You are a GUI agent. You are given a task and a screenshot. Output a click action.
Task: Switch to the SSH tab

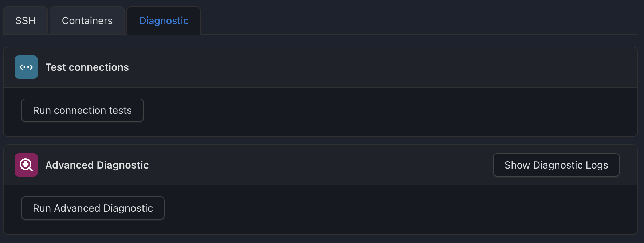pos(25,20)
